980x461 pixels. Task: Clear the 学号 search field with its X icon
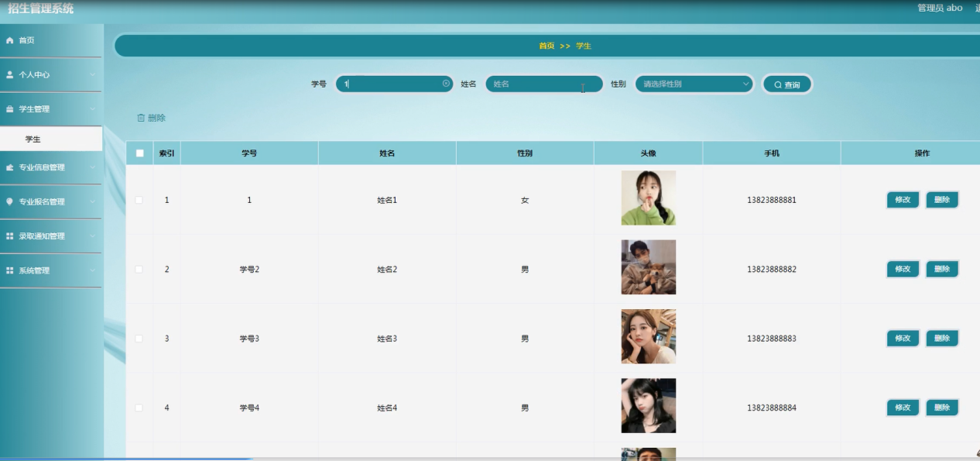[446, 84]
